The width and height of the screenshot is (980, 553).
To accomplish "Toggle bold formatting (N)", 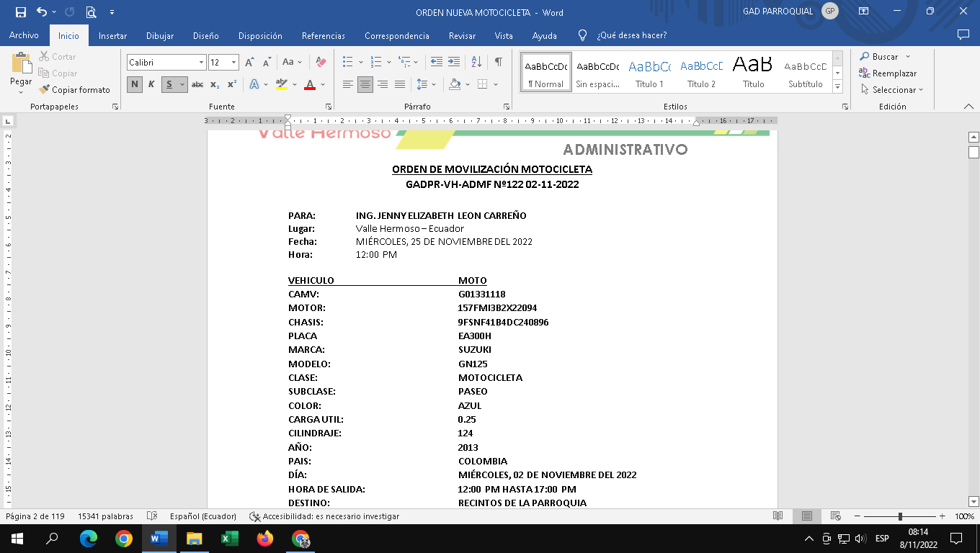I will click(x=135, y=84).
